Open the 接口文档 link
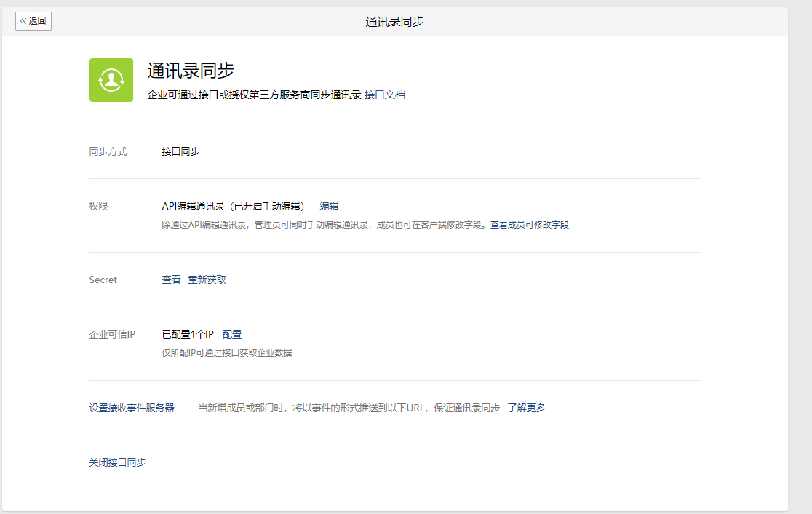The image size is (812, 514). pos(385,95)
